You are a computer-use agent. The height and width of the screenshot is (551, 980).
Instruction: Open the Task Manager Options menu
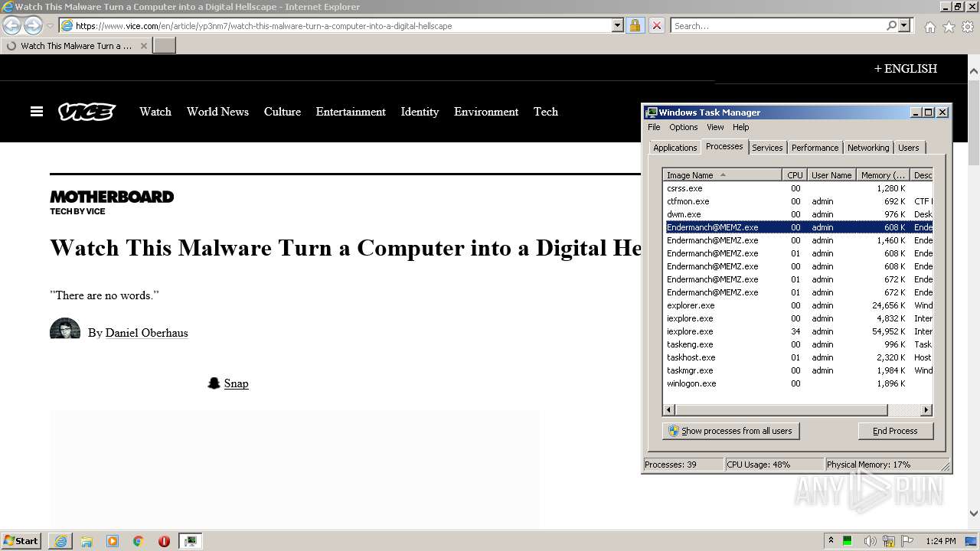683,127
